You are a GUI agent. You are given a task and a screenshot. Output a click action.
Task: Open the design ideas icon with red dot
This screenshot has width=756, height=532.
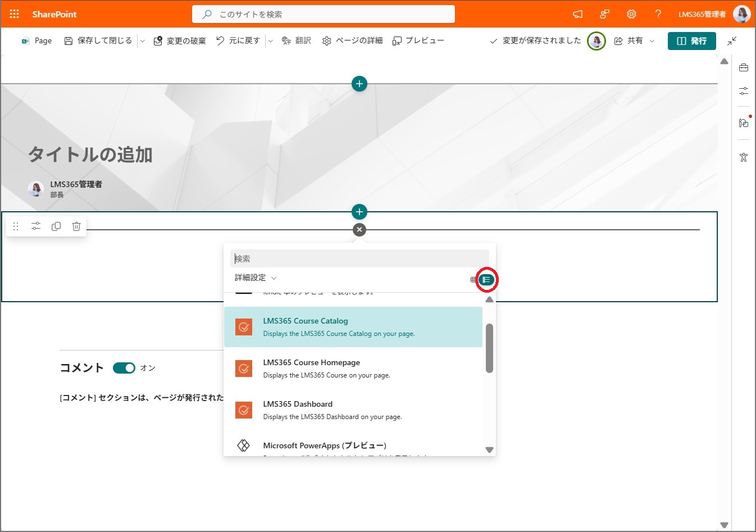coord(744,122)
